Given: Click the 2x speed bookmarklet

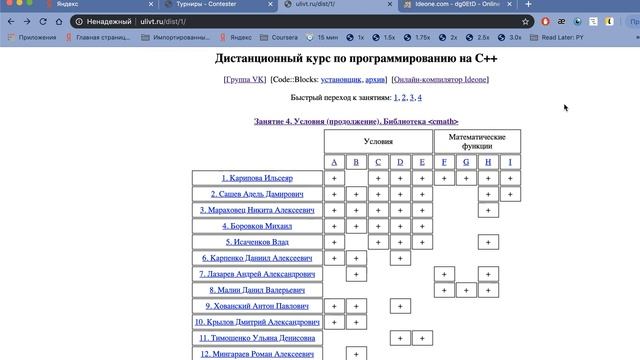Looking at the screenshot, I should (448, 37).
